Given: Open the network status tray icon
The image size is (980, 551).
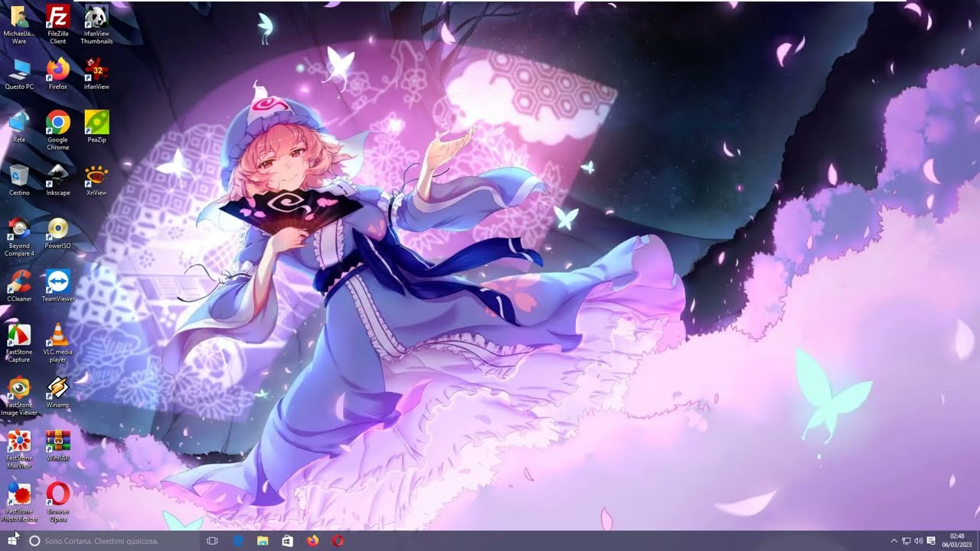Looking at the screenshot, I should (906, 540).
